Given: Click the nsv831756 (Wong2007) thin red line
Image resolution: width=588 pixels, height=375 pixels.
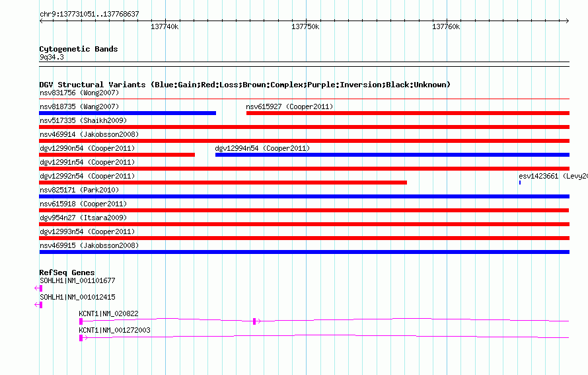Looking at the screenshot, I should pyautogui.click(x=304, y=99).
